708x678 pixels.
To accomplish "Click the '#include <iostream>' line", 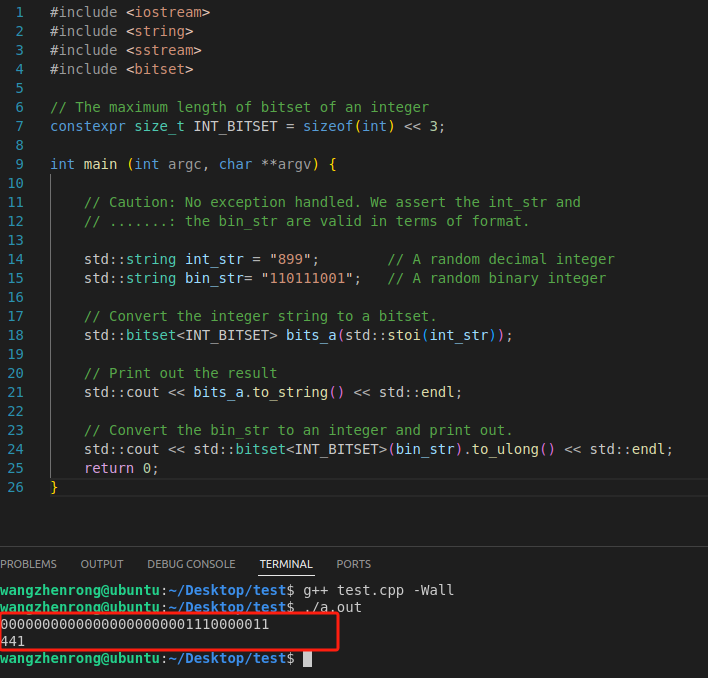I will point(130,12).
